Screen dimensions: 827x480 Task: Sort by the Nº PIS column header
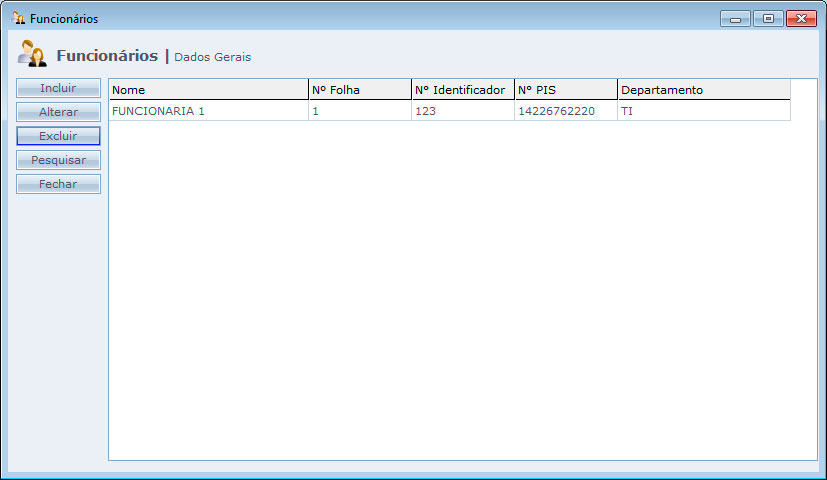(565, 90)
